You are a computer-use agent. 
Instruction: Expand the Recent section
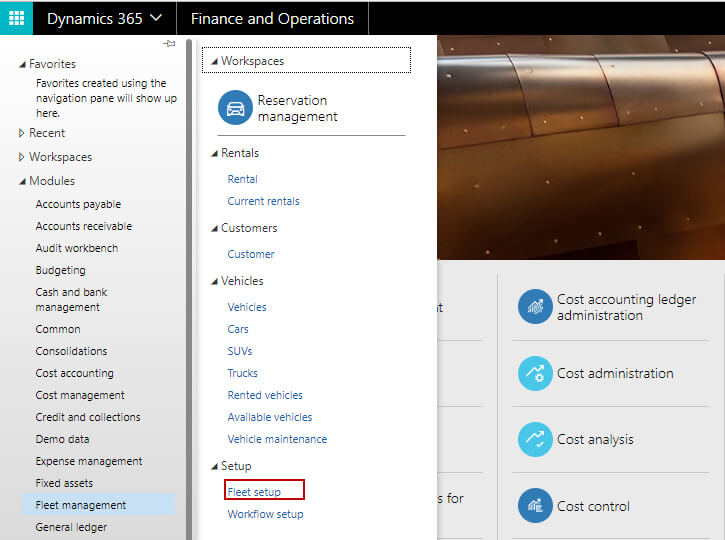[21, 133]
